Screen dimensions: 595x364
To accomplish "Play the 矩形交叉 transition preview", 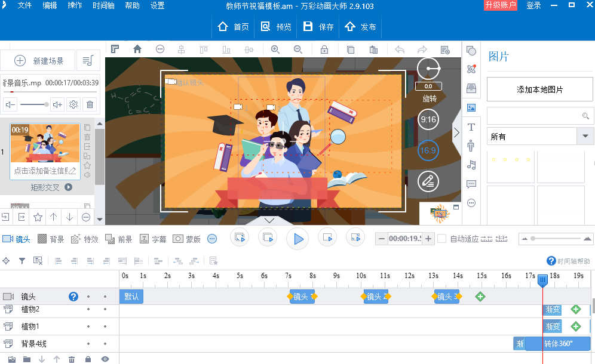I will coord(68,187).
